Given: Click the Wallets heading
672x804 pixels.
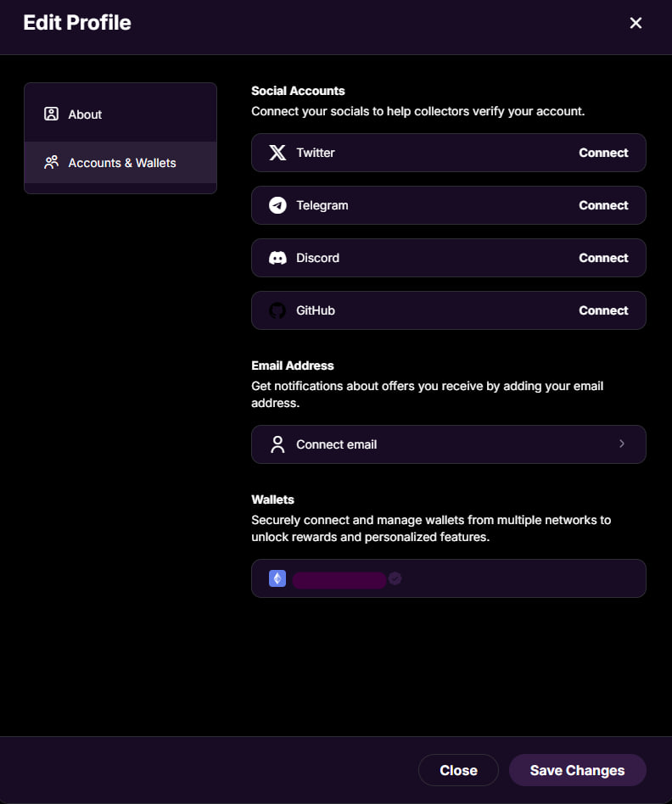Looking at the screenshot, I should pyautogui.click(x=273, y=500).
